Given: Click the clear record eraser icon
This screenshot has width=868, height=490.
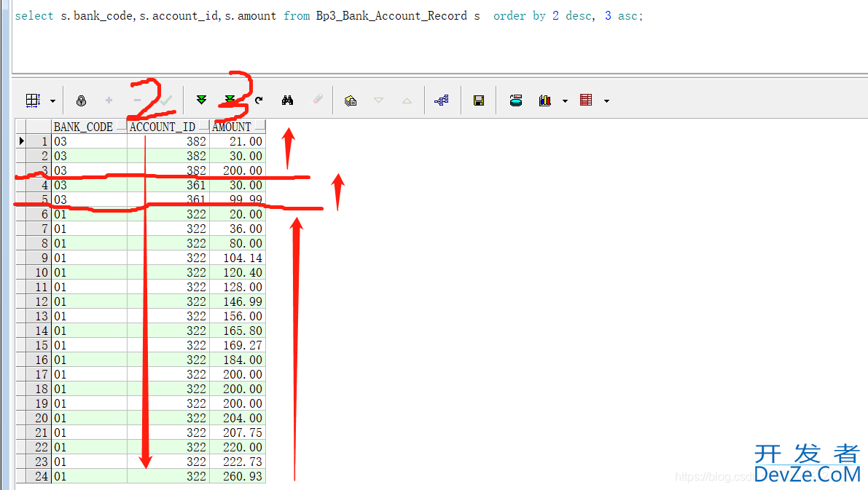Looking at the screenshot, I should (x=318, y=100).
